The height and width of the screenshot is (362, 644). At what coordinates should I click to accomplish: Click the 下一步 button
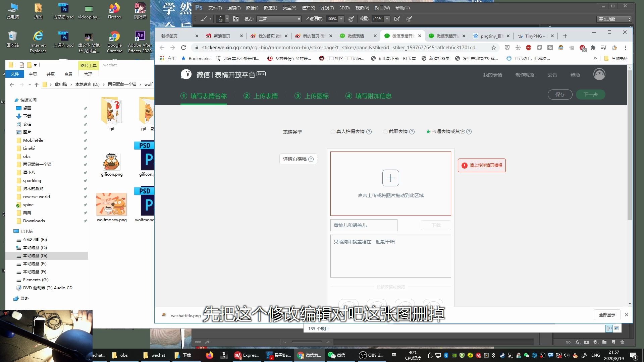click(x=591, y=95)
